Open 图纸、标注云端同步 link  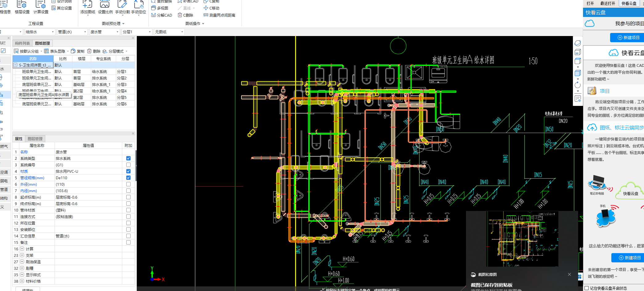coord(622,127)
